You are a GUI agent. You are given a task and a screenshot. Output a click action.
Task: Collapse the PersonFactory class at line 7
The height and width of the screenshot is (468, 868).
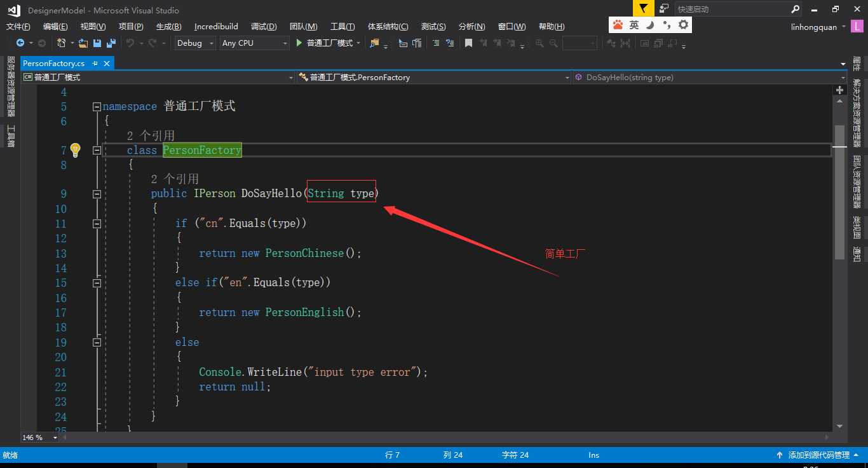pyautogui.click(x=97, y=151)
